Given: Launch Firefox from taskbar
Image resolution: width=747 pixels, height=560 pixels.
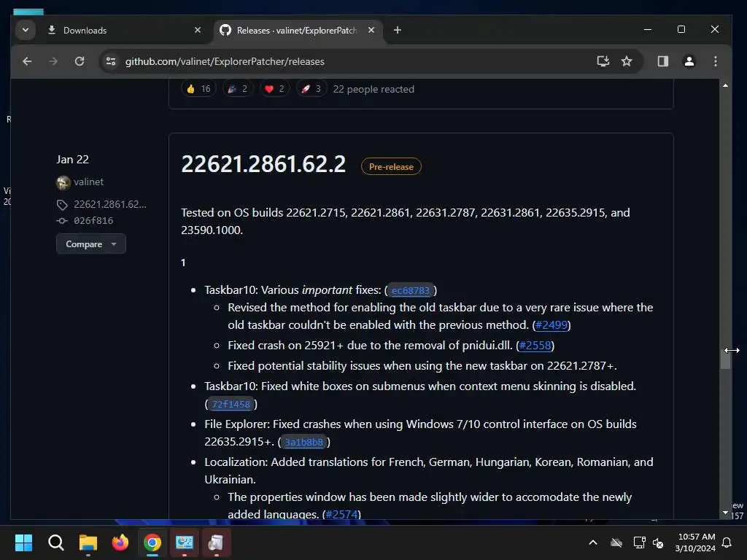Looking at the screenshot, I should pos(120,542).
